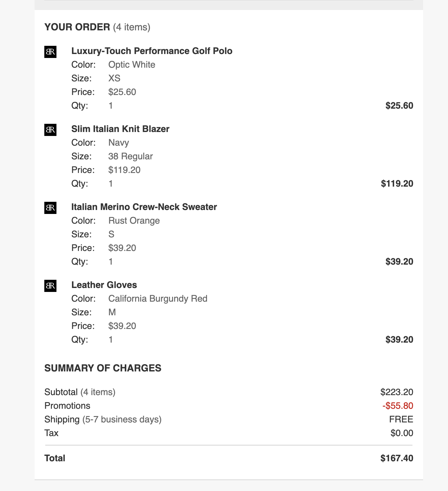Click the Rust Orange color value
The width and height of the screenshot is (448, 491).
coord(134,221)
